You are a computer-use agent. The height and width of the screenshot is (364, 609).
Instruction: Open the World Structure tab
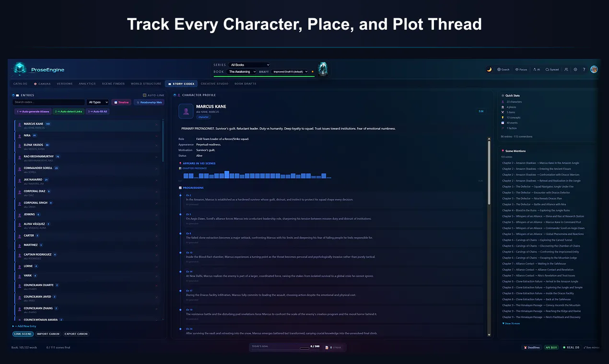[x=146, y=84]
